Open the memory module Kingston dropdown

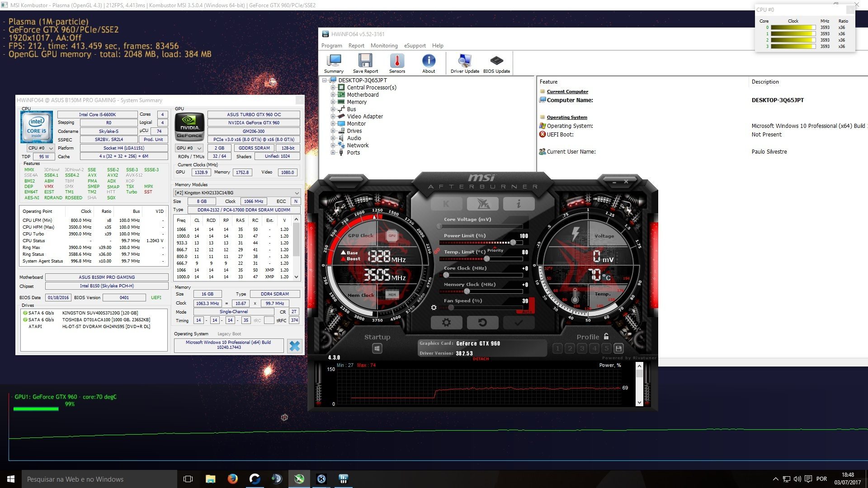pyautogui.click(x=237, y=192)
